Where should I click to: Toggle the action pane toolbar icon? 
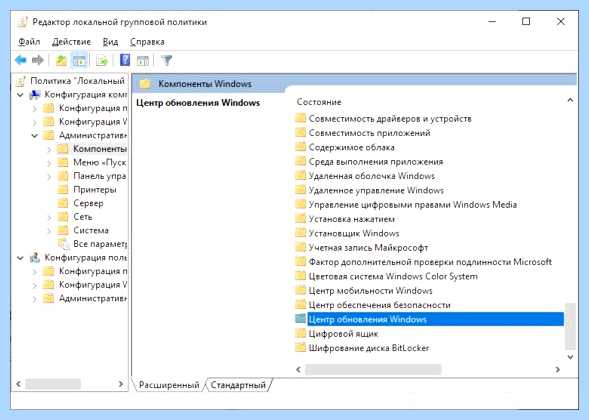pos(143,60)
